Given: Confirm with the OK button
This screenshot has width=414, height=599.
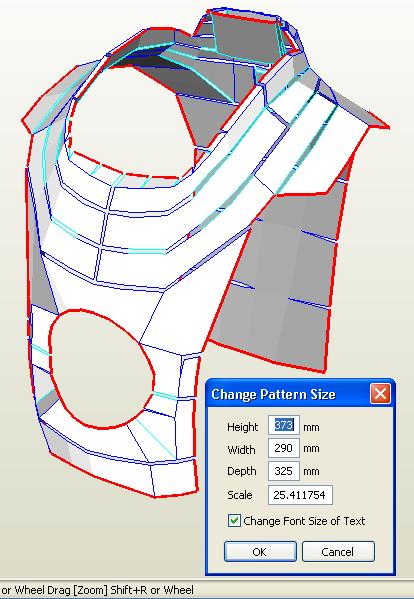Looking at the screenshot, I should 260,552.
